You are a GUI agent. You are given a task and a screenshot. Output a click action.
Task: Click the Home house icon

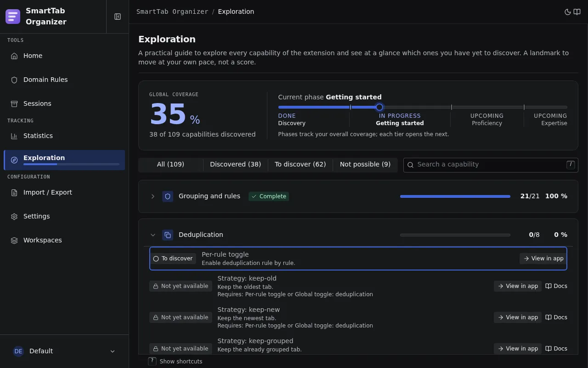(x=14, y=56)
